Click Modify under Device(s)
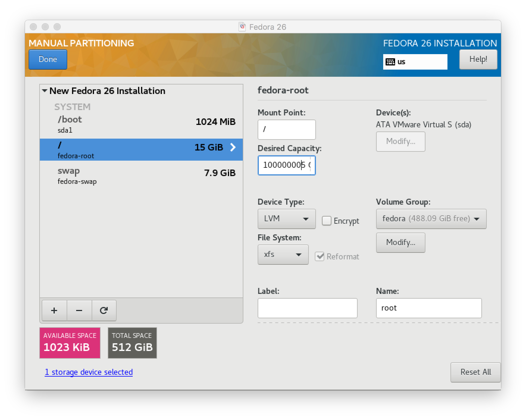 pyautogui.click(x=400, y=142)
